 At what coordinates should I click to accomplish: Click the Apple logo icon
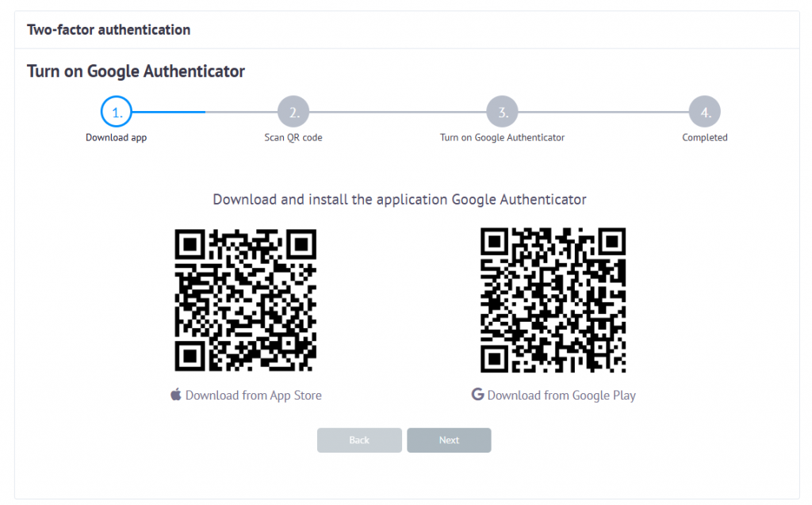176,394
